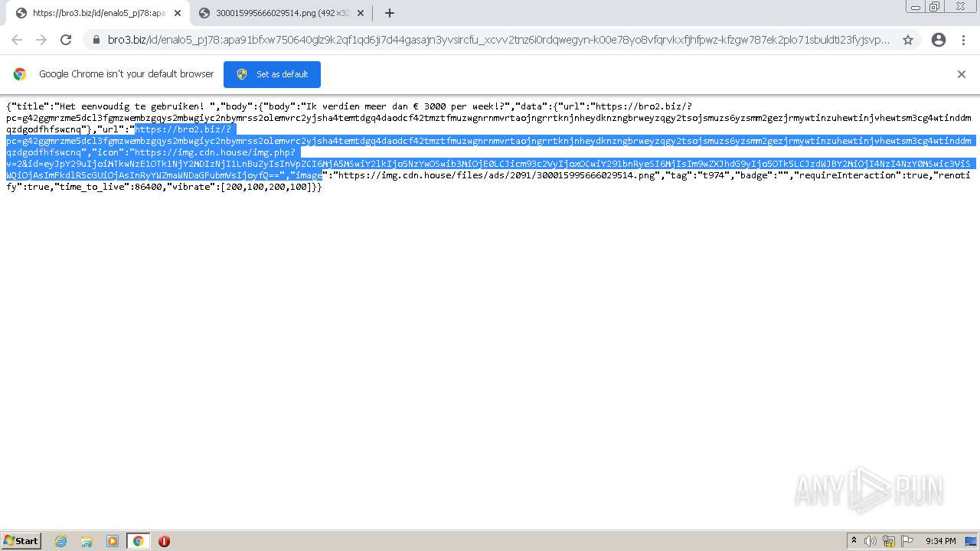This screenshot has width=980, height=551.
Task: Switch to the 300015995666029514.png tab
Action: 280,13
